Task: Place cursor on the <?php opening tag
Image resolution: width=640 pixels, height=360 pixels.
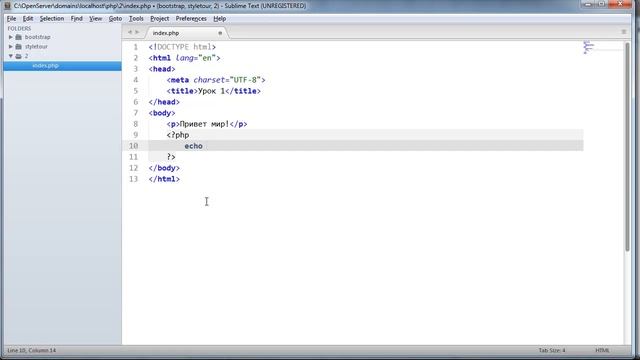Action: tap(178, 135)
